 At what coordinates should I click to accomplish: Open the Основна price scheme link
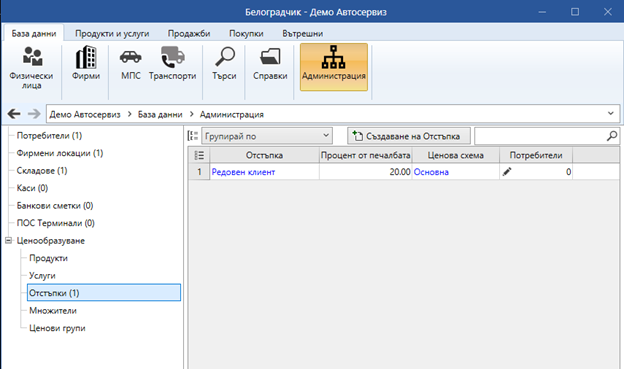[x=431, y=172]
